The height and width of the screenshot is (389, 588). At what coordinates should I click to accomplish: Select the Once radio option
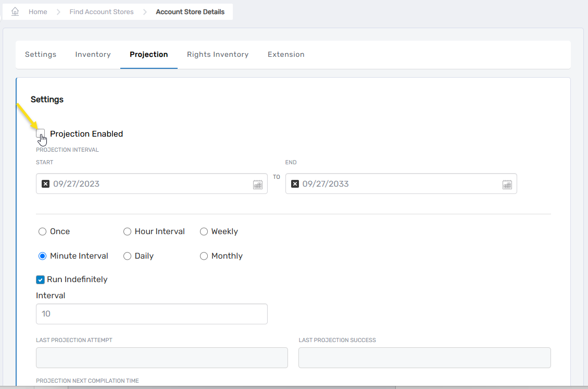pos(43,232)
